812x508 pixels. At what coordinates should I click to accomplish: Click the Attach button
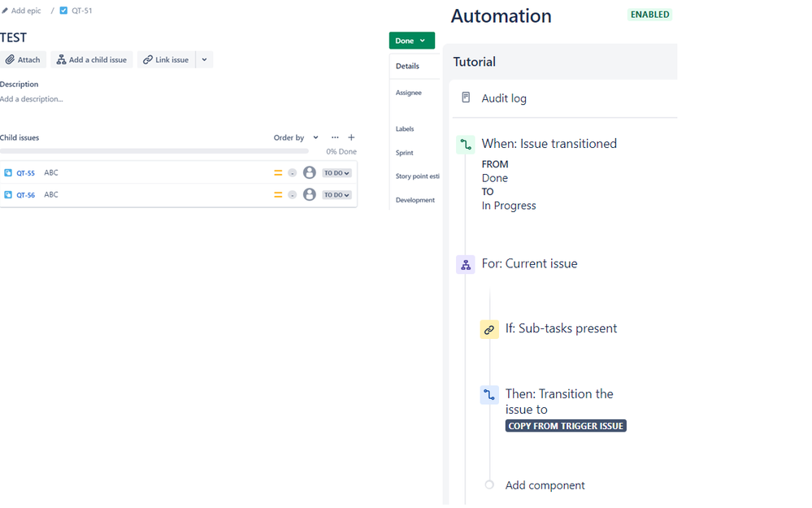click(x=24, y=59)
